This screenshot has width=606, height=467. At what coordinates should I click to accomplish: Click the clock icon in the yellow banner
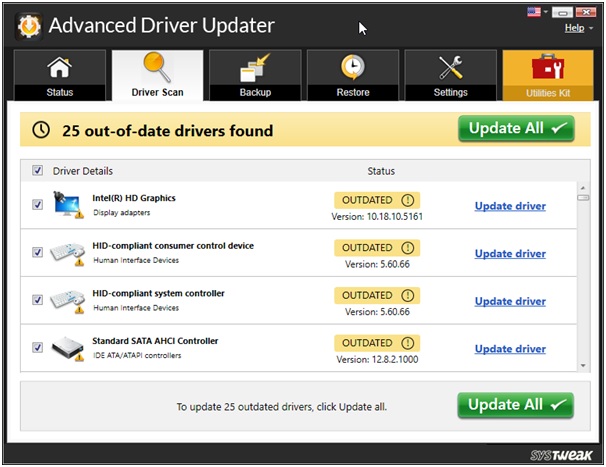[x=40, y=131]
